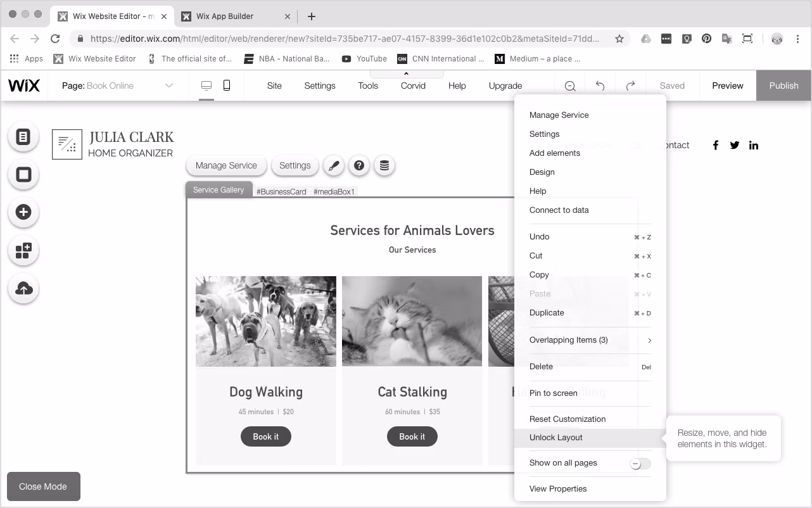
Task: Open the Background icon in left sidebar
Action: (x=23, y=174)
